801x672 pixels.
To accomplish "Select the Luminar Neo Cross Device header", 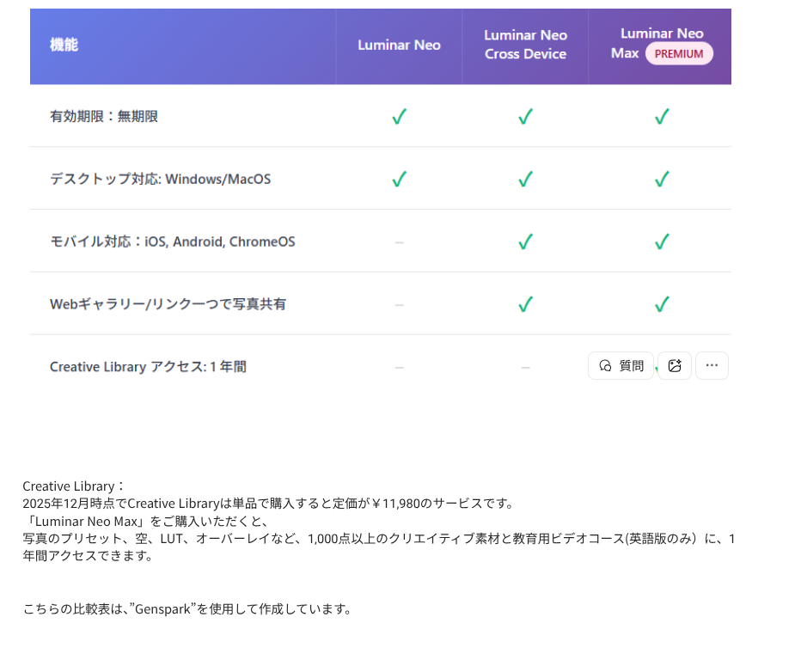I will pyautogui.click(x=525, y=45).
